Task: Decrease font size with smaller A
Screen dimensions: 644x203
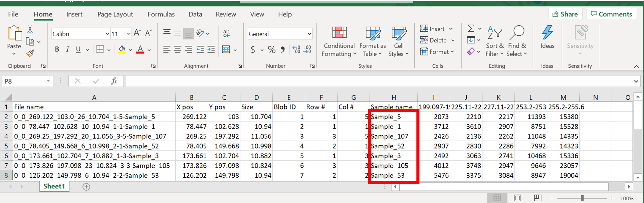Action: pyautogui.click(x=148, y=33)
